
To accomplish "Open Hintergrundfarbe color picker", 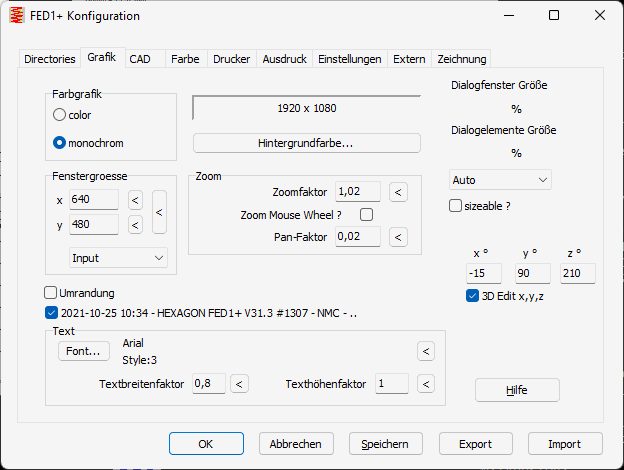I will pyautogui.click(x=306, y=143).
